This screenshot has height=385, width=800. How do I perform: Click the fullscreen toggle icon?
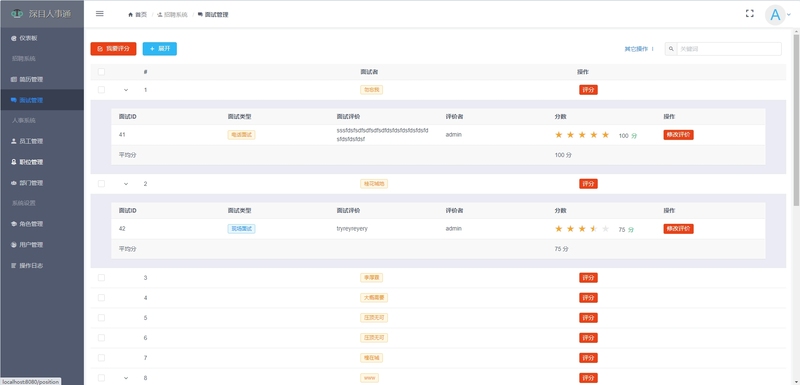[749, 14]
